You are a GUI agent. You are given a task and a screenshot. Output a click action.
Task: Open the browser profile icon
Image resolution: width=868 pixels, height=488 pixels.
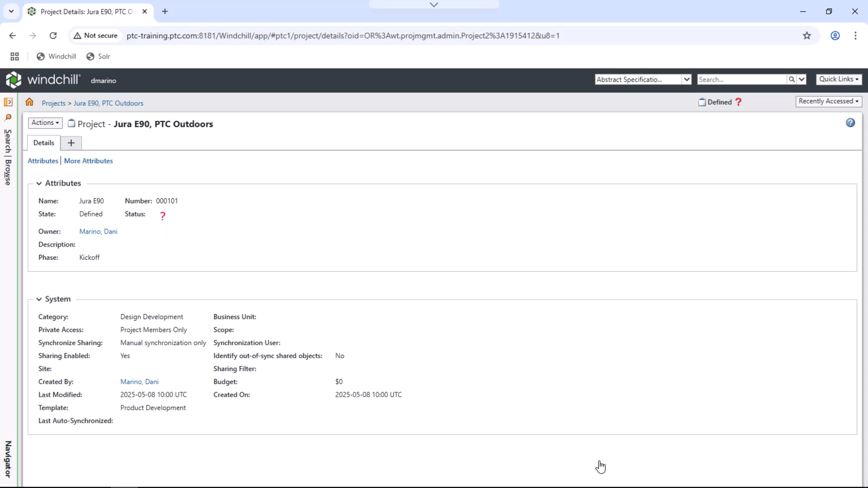pyautogui.click(x=835, y=36)
